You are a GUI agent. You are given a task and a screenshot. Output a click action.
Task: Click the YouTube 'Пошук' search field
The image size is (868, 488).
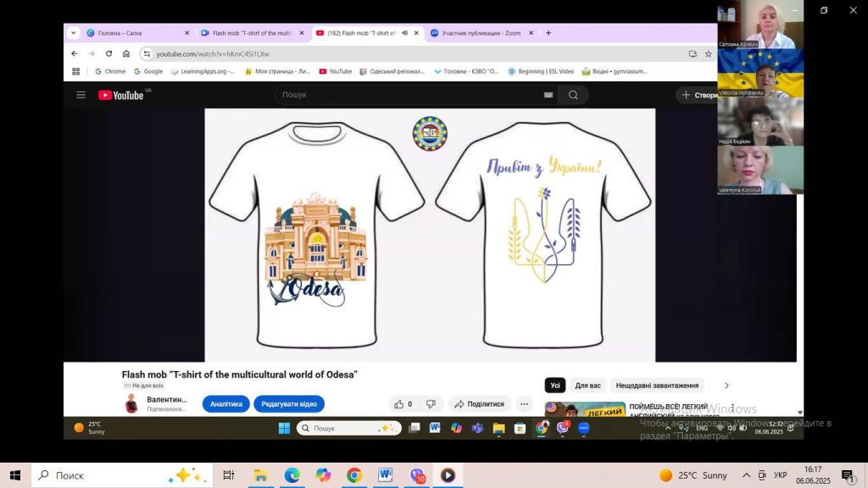(x=409, y=95)
